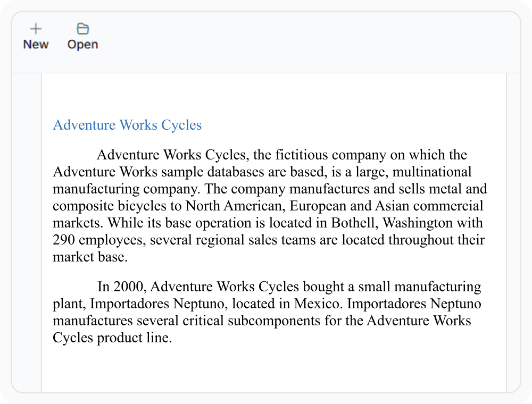Click 'subcomponents' in second paragraph

[274, 321]
